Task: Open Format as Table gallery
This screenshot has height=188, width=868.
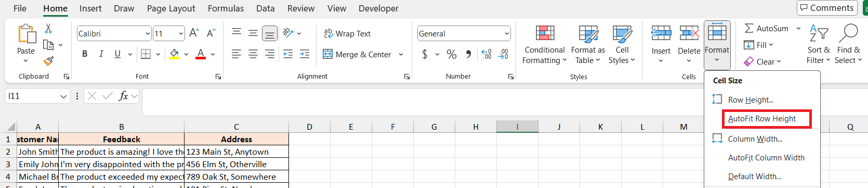Action: click(x=588, y=45)
